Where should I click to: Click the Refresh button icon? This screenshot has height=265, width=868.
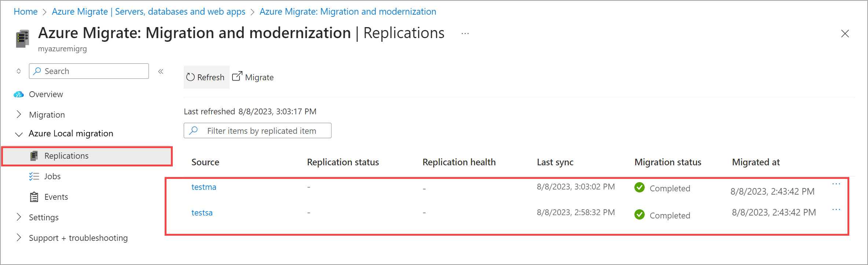coord(190,77)
